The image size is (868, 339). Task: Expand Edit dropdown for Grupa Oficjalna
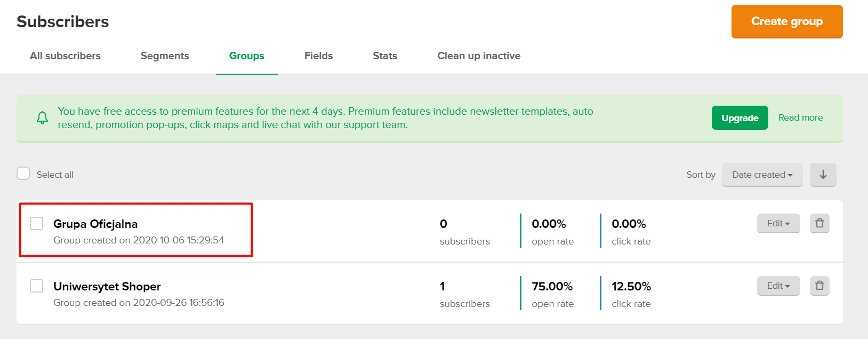(x=778, y=223)
